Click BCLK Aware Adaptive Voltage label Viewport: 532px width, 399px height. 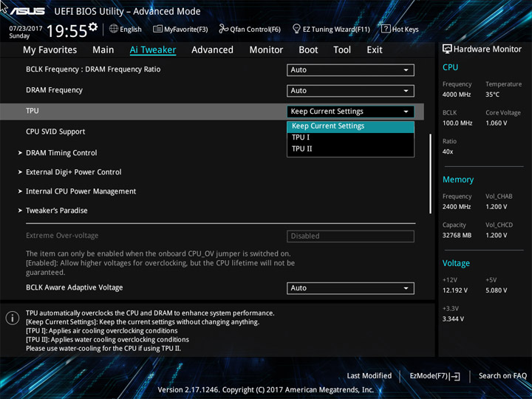(x=75, y=287)
